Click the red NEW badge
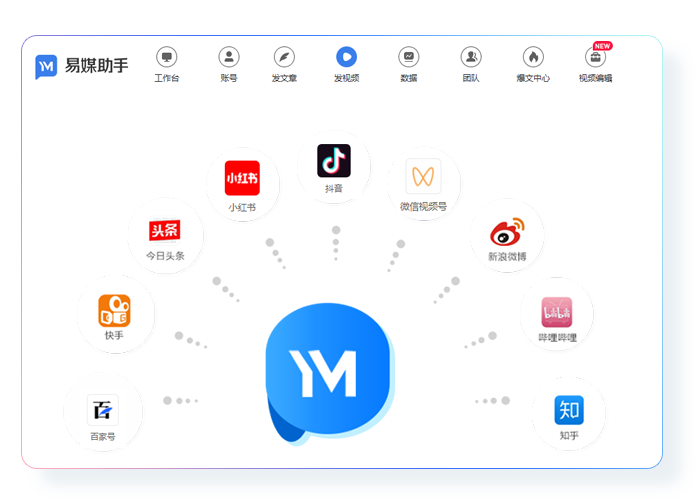This screenshot has height=500, width=700. coord(602,45)
